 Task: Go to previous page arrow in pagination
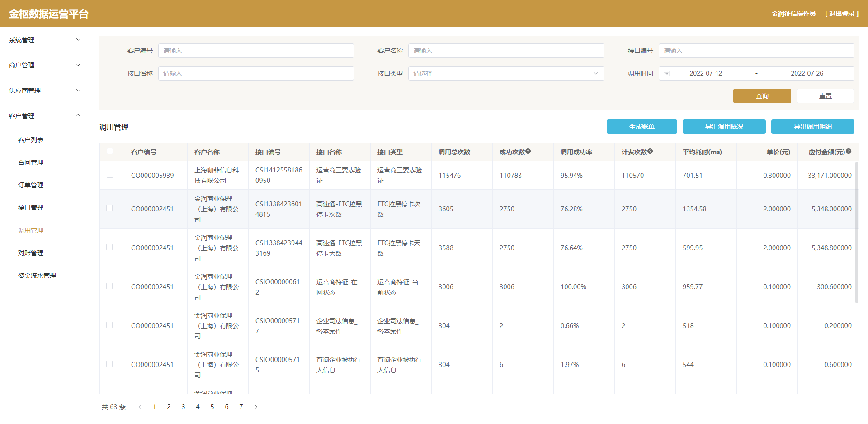[x=140, y=407]
